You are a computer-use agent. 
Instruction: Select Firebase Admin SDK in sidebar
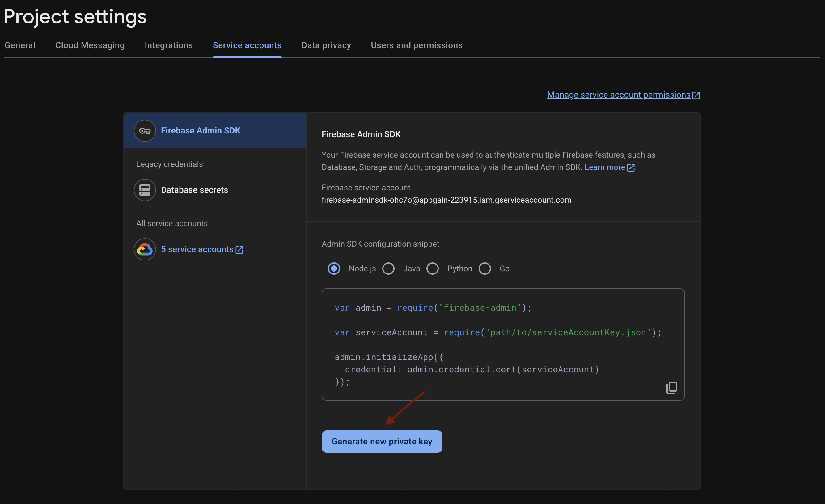click(215, 131)
